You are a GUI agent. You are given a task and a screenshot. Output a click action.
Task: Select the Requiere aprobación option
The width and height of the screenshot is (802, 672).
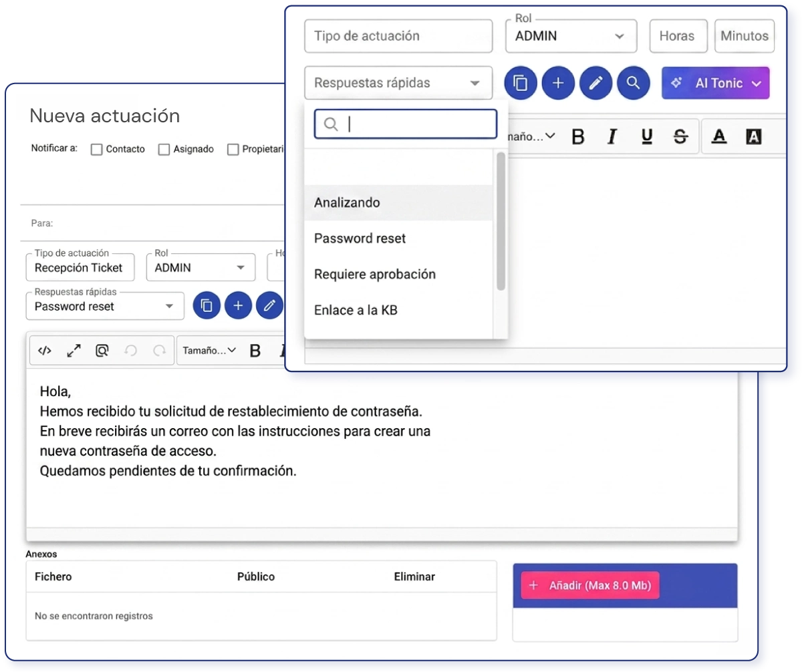[398, 275]
